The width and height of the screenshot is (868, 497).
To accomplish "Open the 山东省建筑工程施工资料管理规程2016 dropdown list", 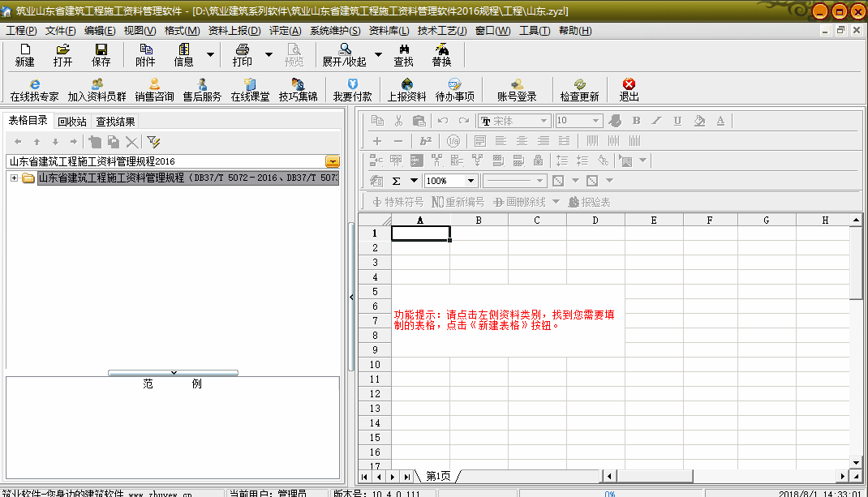I will 333,161.
